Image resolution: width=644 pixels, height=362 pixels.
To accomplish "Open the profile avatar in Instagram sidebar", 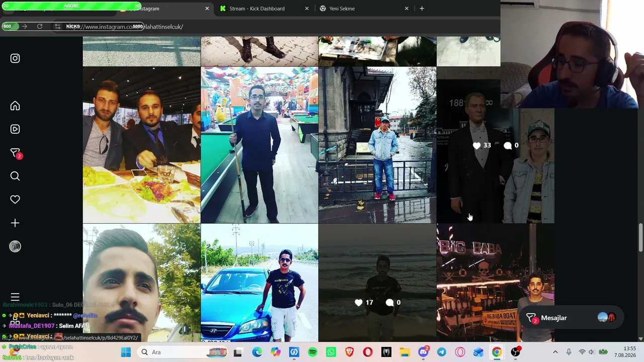I will 15,246.
